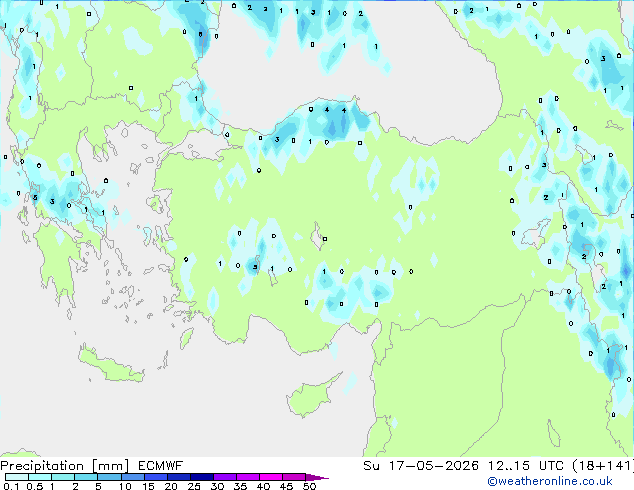Screen dimensions: 634x490
Task: Click the 'Su 17-05-2026' date text
Action: (421, 466)
